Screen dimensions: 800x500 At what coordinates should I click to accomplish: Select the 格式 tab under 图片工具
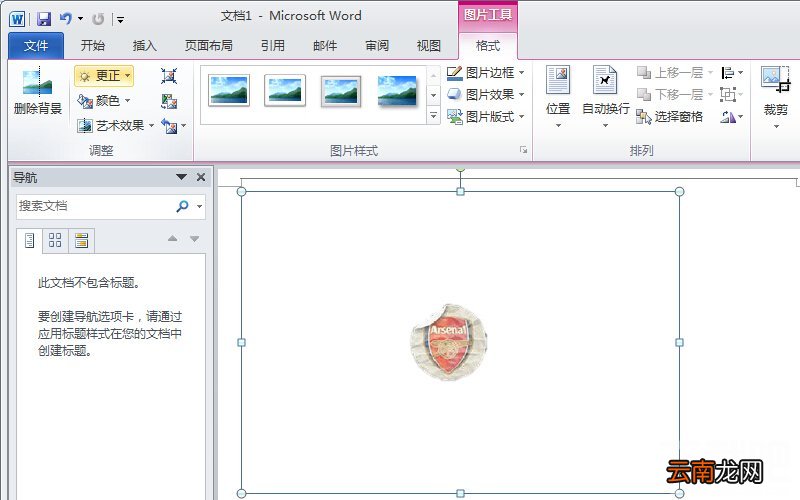click(488, 46)
